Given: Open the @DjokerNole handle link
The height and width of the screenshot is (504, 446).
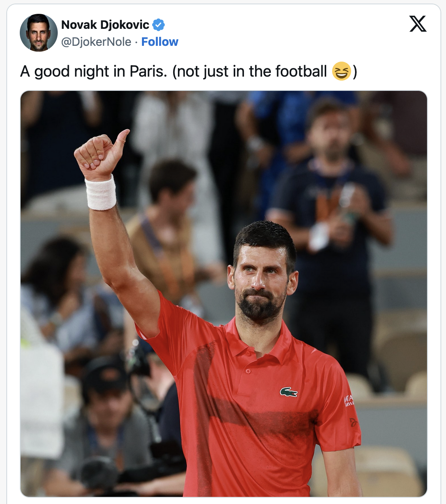Looking at the screenshot, I should pos(96,42).
